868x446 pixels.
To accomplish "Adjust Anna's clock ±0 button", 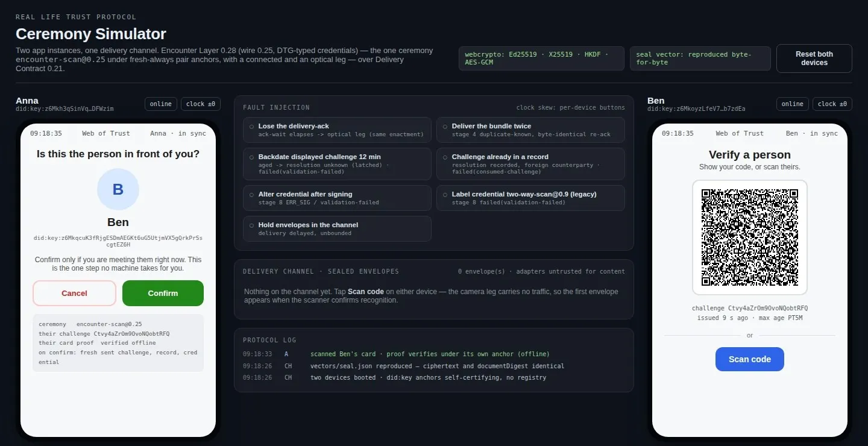I will 201,104.
